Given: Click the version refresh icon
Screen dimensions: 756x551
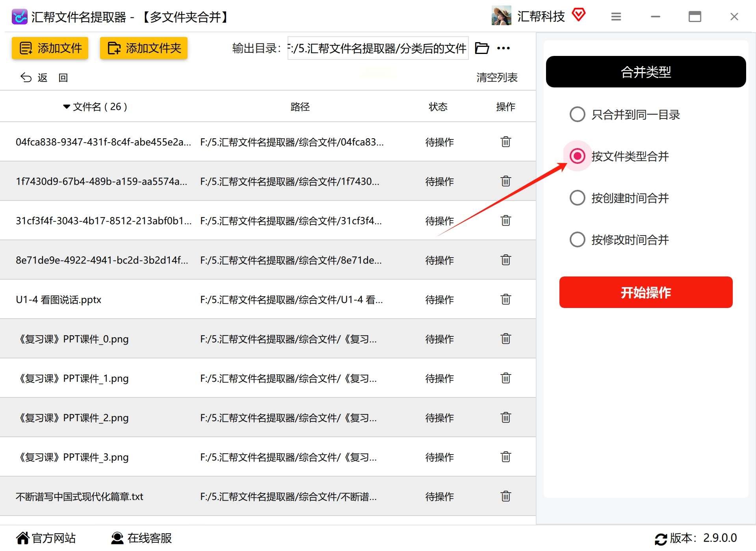Looking at the screenshot, I should 661,539.
